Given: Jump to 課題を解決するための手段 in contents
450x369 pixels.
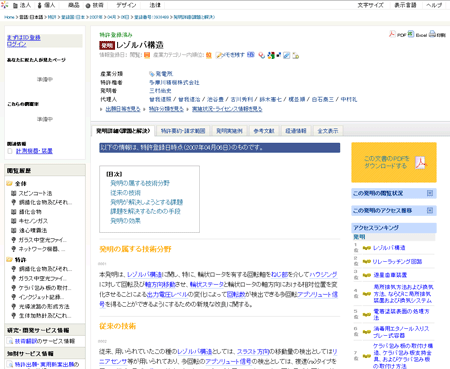Looking at the screenshot, I should pyautogui.click(x=145, y=211).
